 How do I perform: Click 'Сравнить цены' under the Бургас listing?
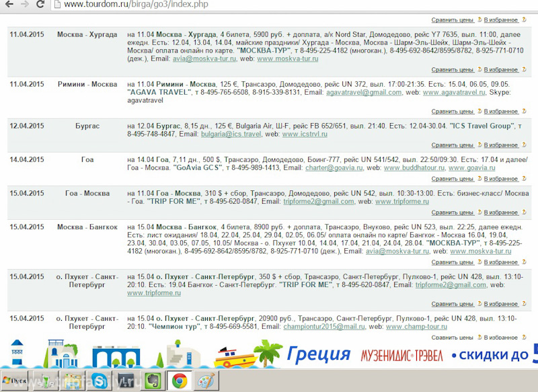pyautogui.click(x=453, y=145)
